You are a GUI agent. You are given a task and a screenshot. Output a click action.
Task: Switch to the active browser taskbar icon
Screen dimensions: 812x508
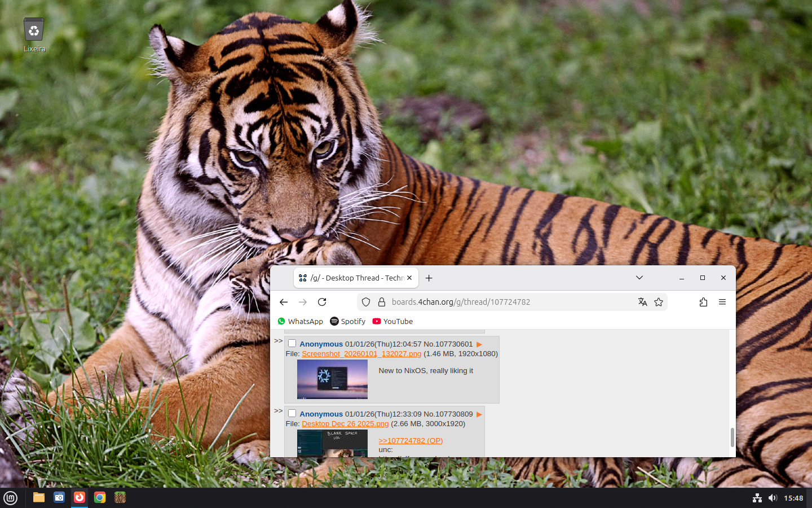point(80,497)
